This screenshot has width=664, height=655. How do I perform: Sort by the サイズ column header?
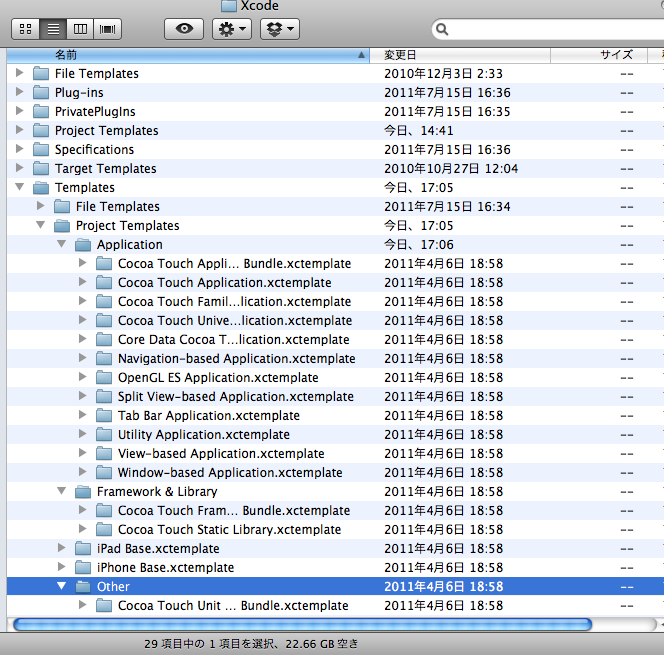[x=599, y=55]
